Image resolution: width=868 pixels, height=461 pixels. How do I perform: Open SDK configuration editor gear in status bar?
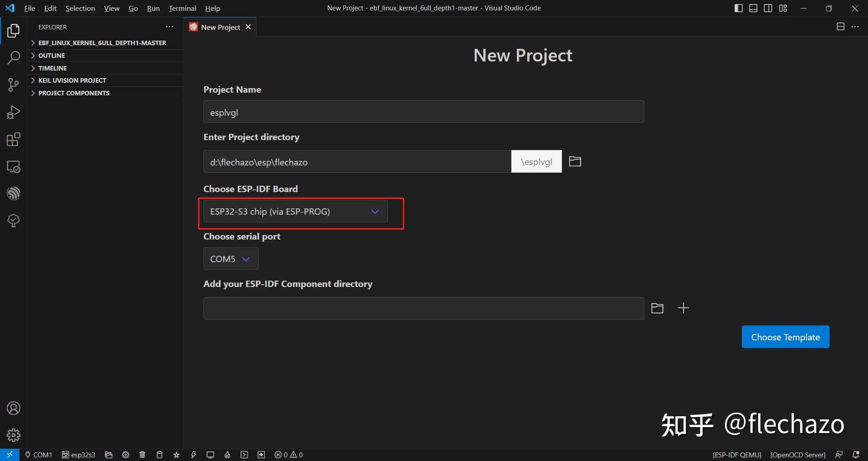tap(126, 455)
